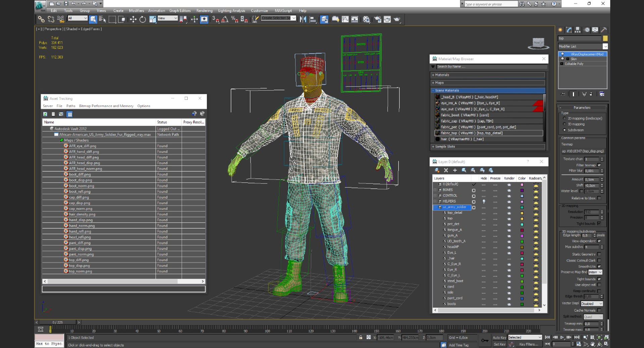Click the Mirror tool icon
This screenshot has width=644, height=348.
(x=303, y=19)
